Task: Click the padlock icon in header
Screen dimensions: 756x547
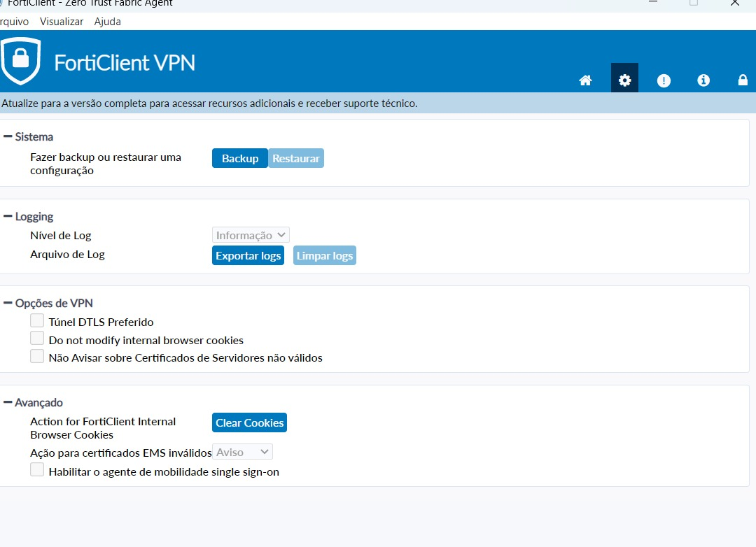Action: coord(743,80)
